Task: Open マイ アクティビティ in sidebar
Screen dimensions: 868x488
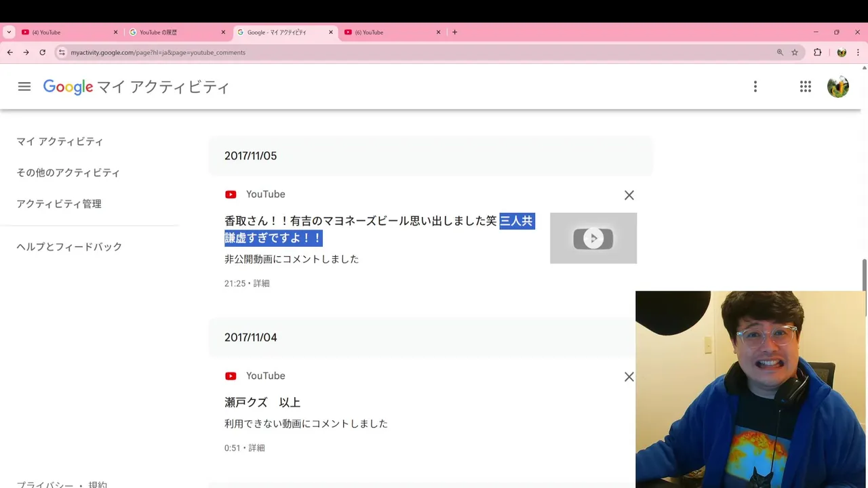Action: [x=60, y=142]
